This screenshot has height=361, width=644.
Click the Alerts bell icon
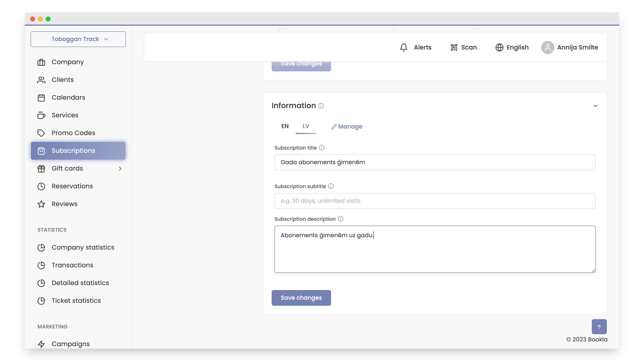(x=404, y=47)
